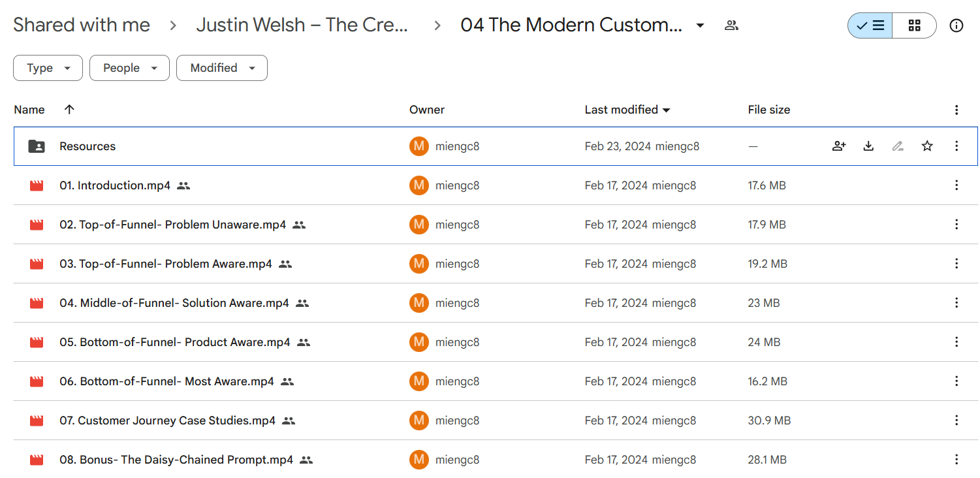Image resolution: width=980 pixels, height=478 pixels.
Task: Click video icon of 08. Bonus- The Daisy-Chained Prompt
Action: click(x=37, y=460)
